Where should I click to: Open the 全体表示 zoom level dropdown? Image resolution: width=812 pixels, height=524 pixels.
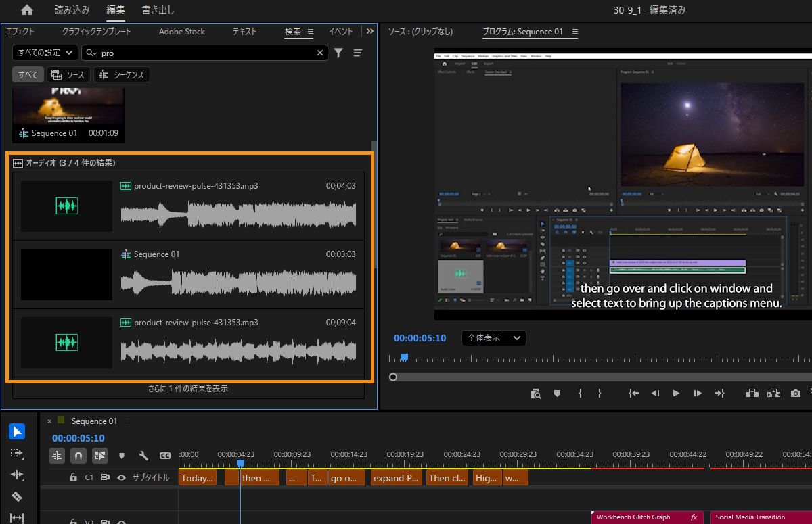point(493,338)
